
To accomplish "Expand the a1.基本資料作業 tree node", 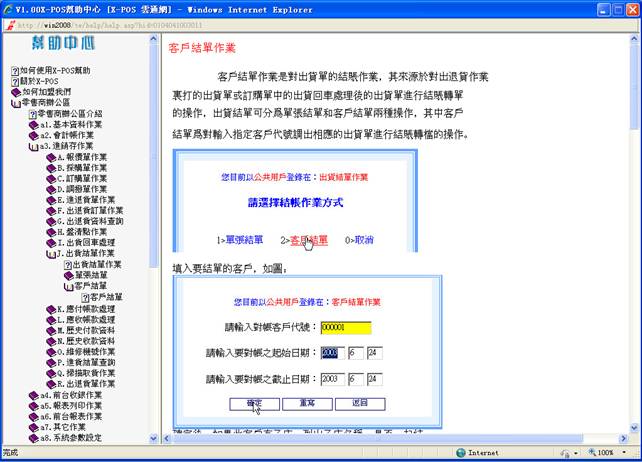I will tap(33, 124).
